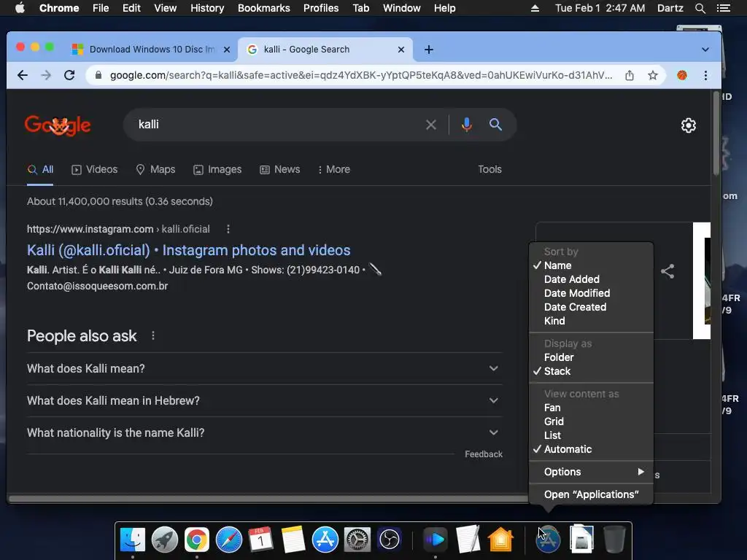Screen dimensions: 747x560
Task: Sort stack by Date Added
Action: pyautogui.click(x=591, y=279)
